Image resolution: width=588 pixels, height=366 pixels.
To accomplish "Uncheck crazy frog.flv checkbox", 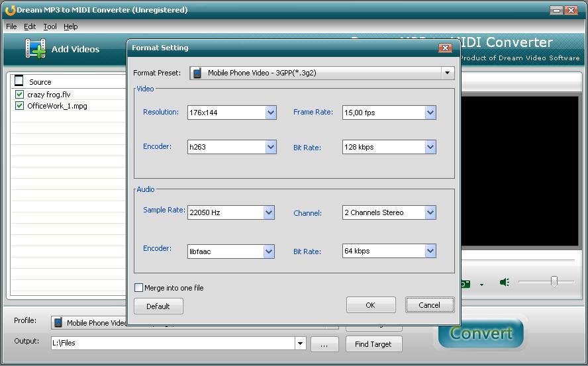I will (19, 94).
